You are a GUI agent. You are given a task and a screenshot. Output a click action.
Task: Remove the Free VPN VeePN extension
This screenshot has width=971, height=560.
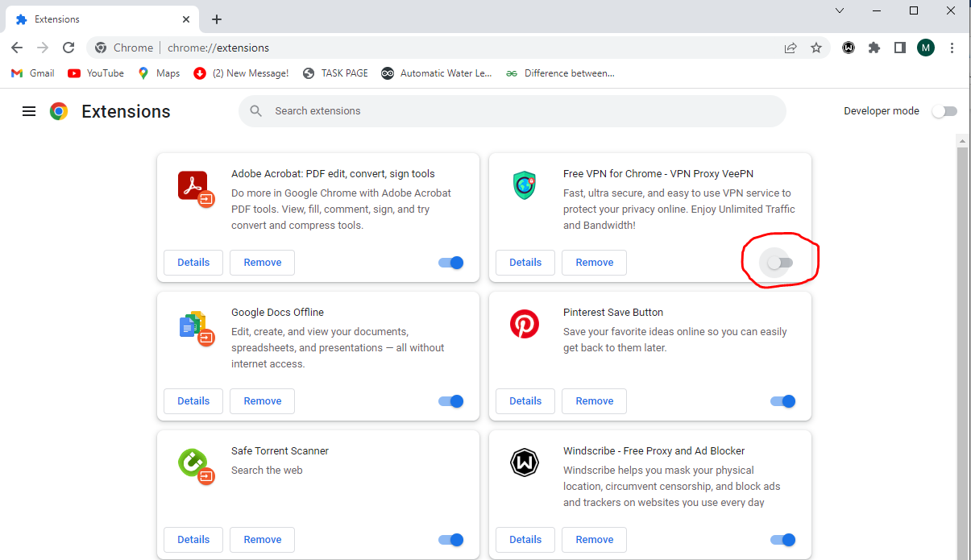tap(595, 263)
